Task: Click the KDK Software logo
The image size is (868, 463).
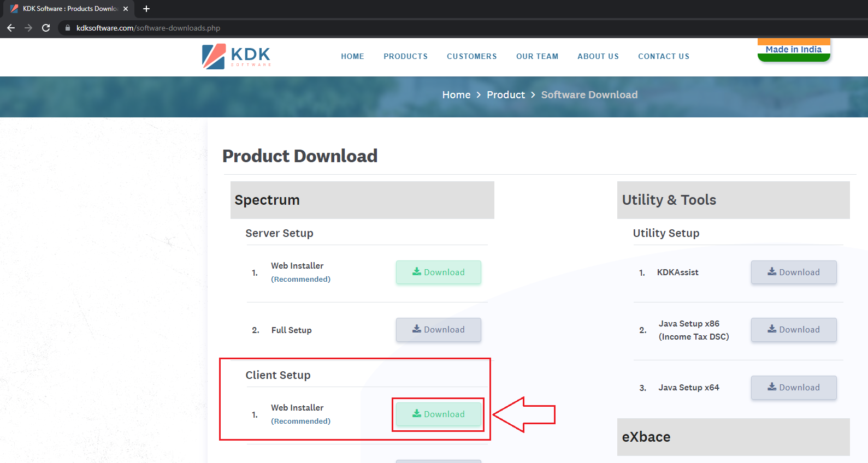Action: point(237,56)
